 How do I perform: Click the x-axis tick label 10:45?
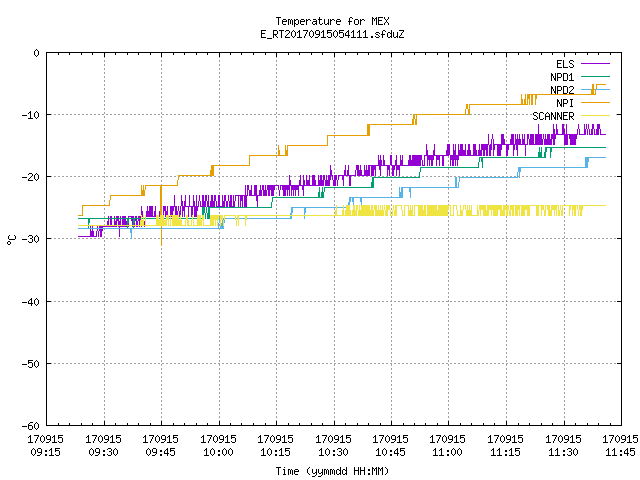coord(391,452)
